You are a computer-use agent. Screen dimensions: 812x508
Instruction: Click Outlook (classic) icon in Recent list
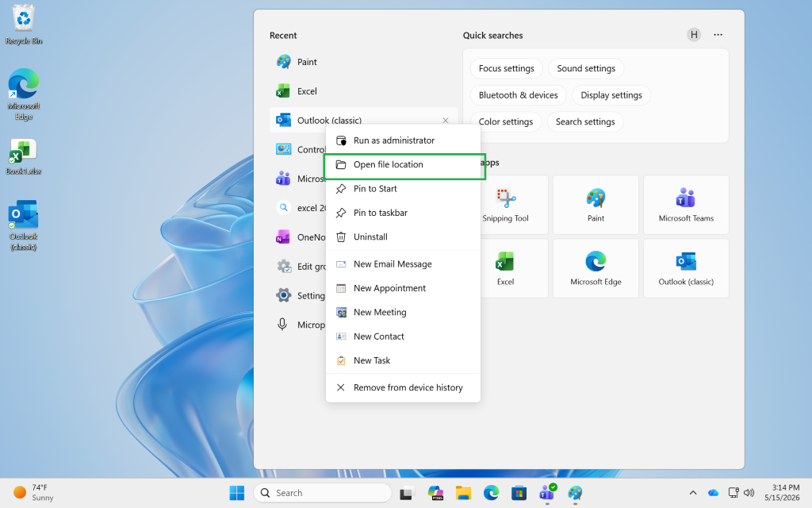click(283, 121)
